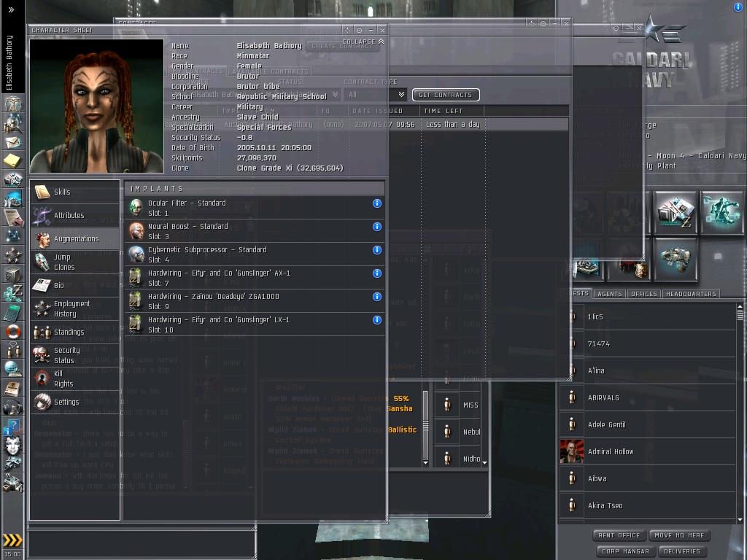Show info for Neural Boost - Standard
The width and height of the screenshot is (747, 560).
click(377, 227)
